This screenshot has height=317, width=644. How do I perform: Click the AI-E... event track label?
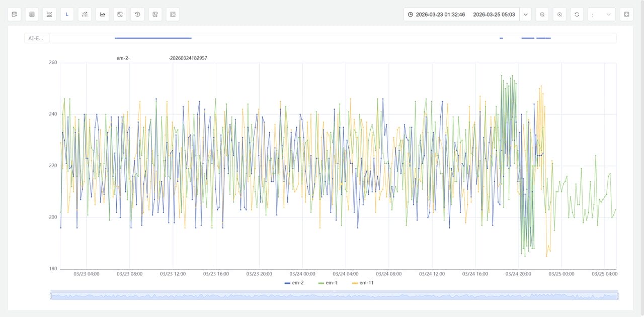click(x=37, y=38)
